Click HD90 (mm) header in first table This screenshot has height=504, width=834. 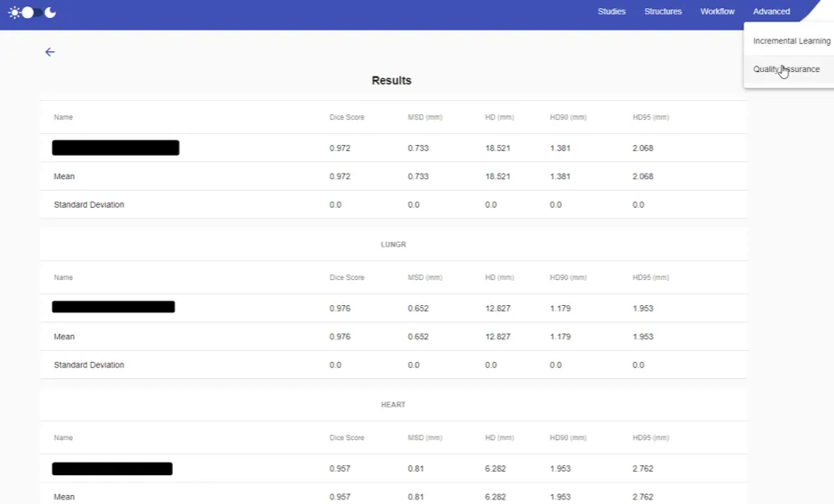pyautogui.click(x=568, y=117)
